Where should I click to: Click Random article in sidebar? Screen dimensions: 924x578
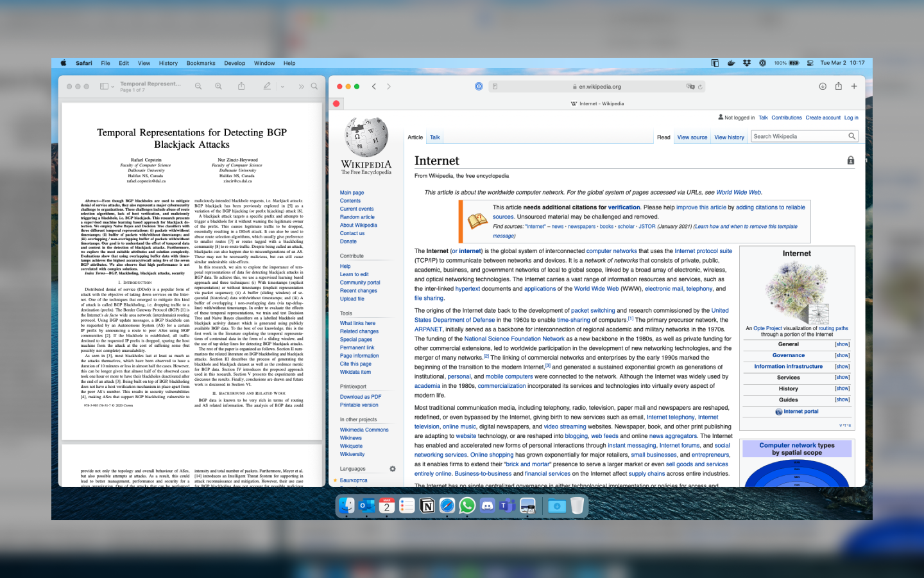click(357, 217)
